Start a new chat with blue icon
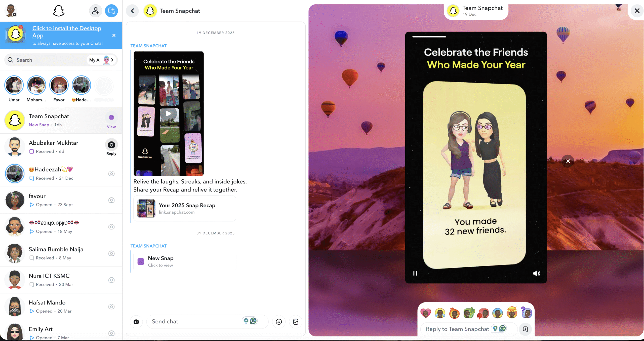This screenshot has width=644, height=341. coord(111,11)
